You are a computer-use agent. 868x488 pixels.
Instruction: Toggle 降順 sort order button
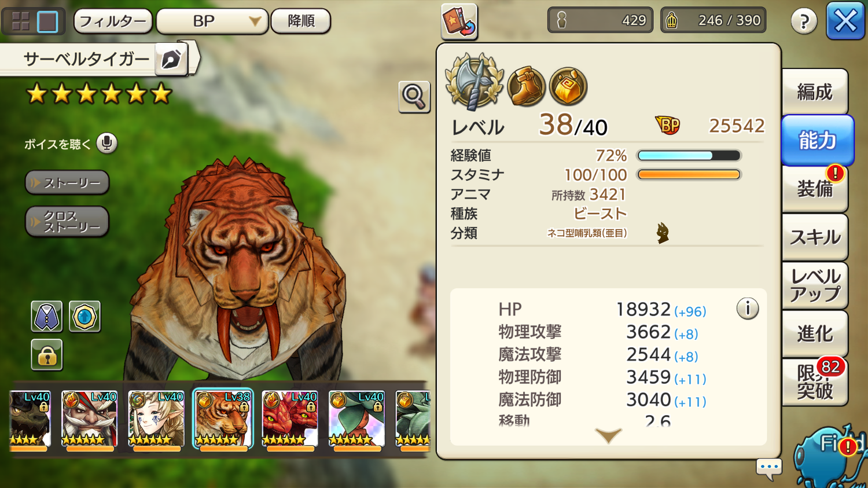tap(301, 21)
